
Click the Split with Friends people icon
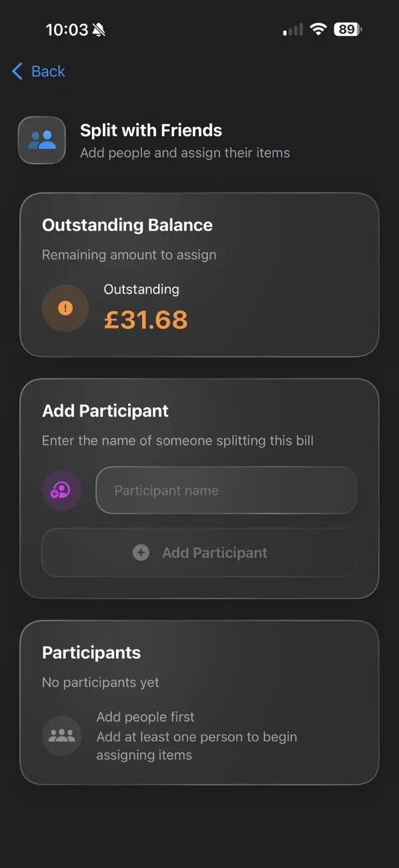(x=41, y=140)
